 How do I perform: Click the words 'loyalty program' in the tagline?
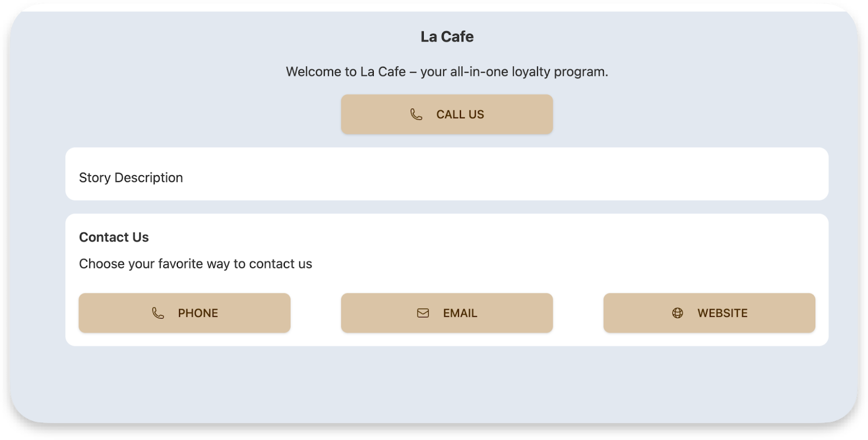click(560, 72)
